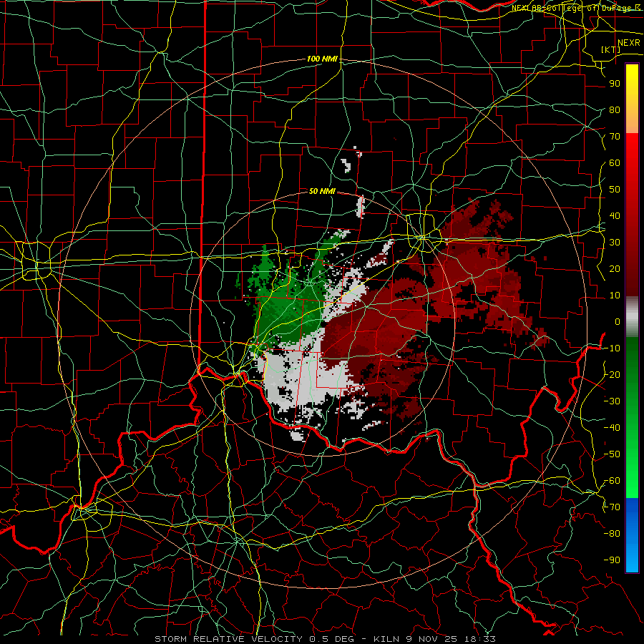Click the 30 value on velocity scale

[615, 243]
